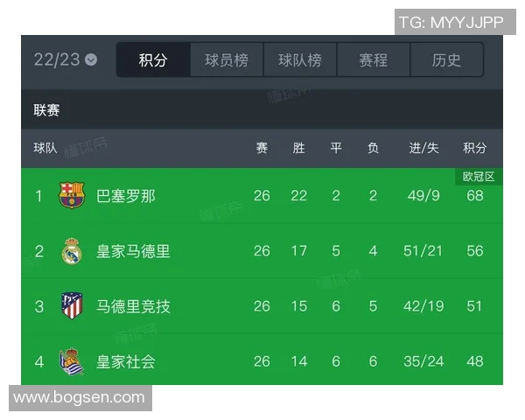Viewport: 525px width, 420px height.
Task: Click the Real Madrid club crest icon
Action: click(72, 251)
